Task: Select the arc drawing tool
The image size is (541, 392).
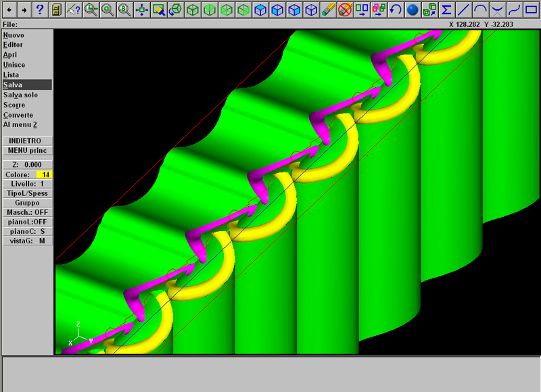Action: pyautogui.click(x=480, y=10)
